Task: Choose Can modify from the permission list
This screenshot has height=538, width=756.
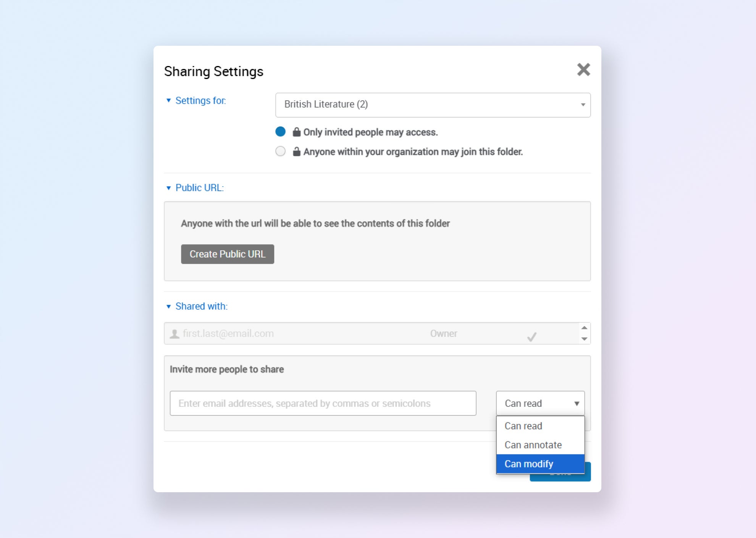Action: (x=529, y=464)
